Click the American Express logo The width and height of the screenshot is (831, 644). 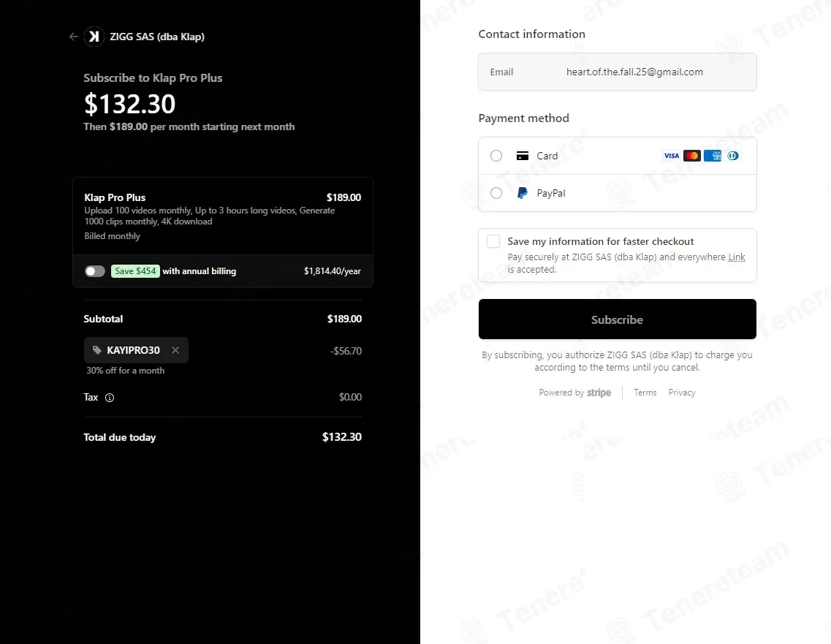tap(713, 156)
